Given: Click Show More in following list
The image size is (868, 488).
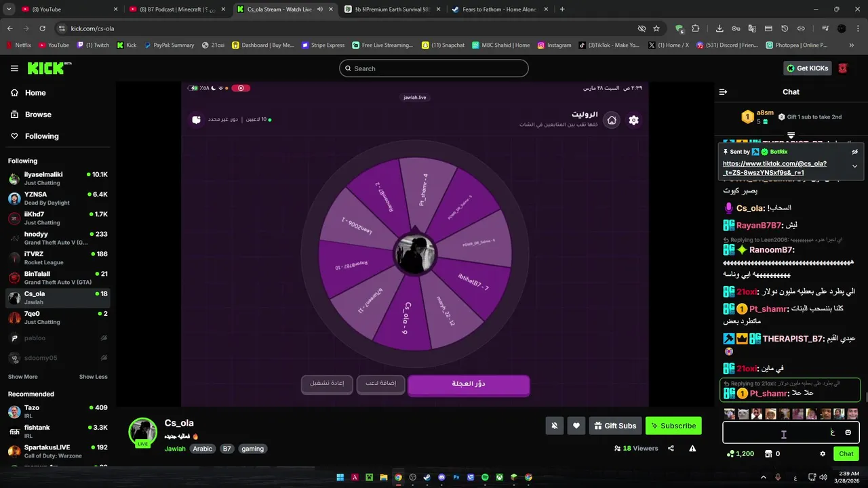Looking at the screenshot, I should pyautogui.click(x=23, y=377).
